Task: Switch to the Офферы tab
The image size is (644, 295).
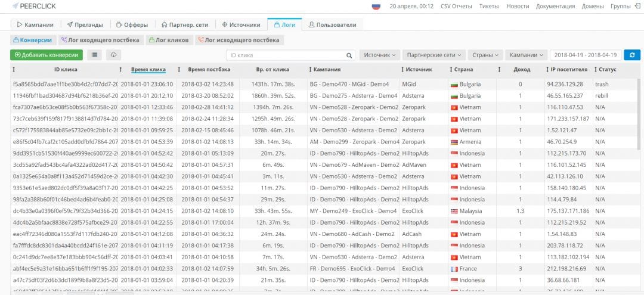Action: (131, 24)
